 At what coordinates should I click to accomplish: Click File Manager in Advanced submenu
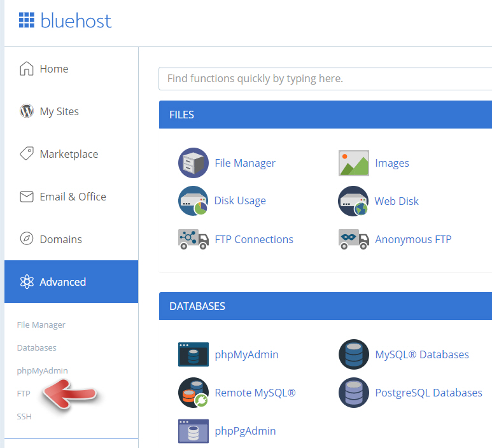point(41,325)
